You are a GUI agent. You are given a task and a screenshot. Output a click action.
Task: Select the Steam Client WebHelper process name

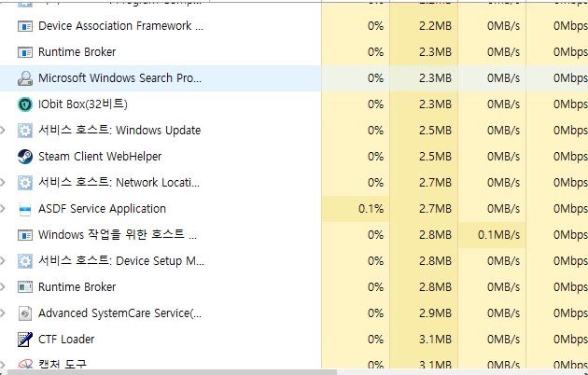tap(99, 157)
